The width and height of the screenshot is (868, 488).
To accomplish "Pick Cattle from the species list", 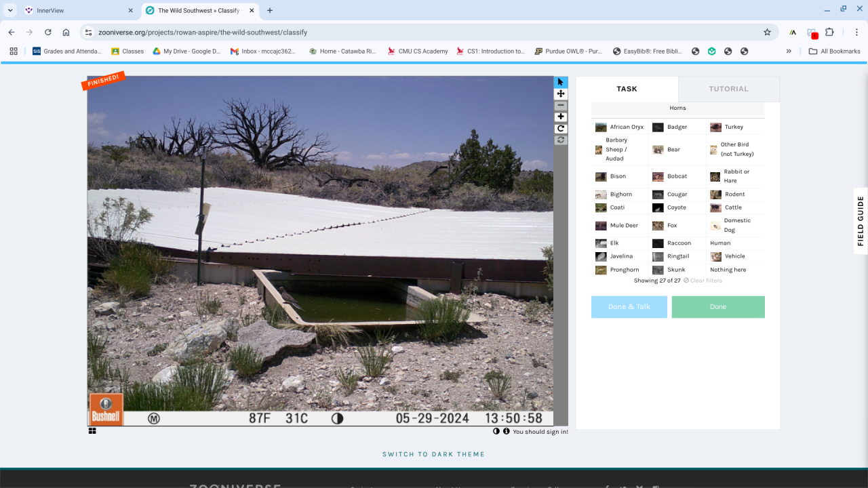I will pos(735,207).
